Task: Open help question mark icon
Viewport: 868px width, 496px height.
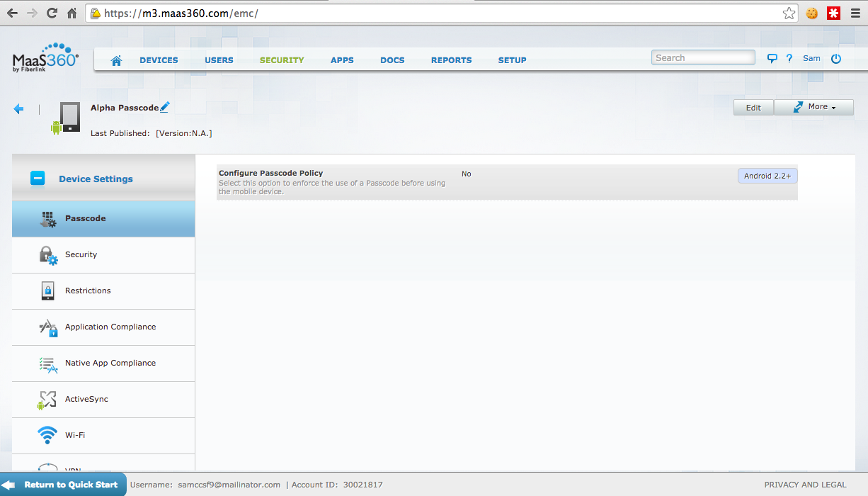Action: 789,59
